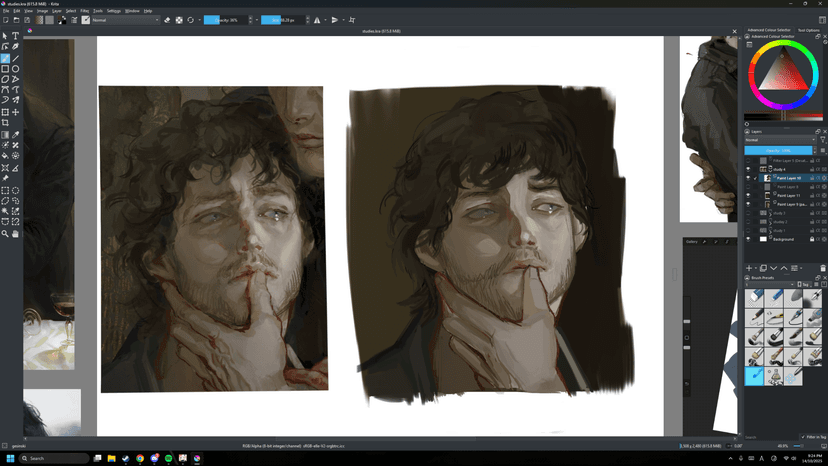Show the study 1 layer
Viewport: 828px width, 466px height.
[x=748, y=230]
